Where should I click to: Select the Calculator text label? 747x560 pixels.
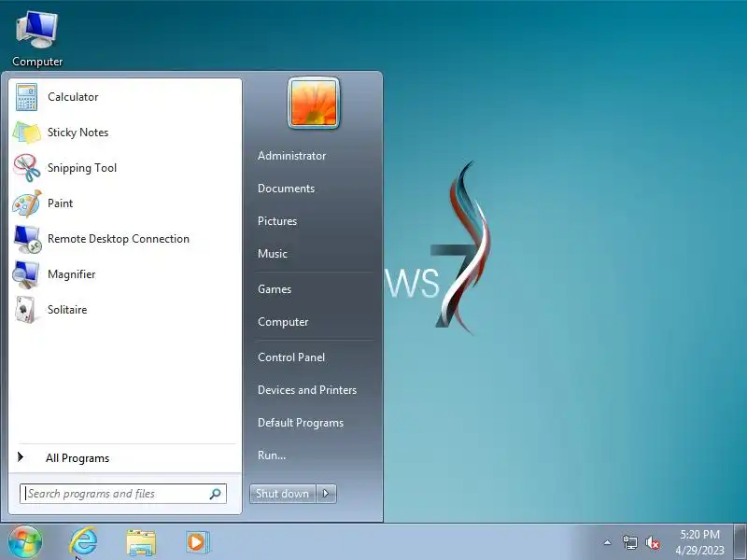point(73,97)
